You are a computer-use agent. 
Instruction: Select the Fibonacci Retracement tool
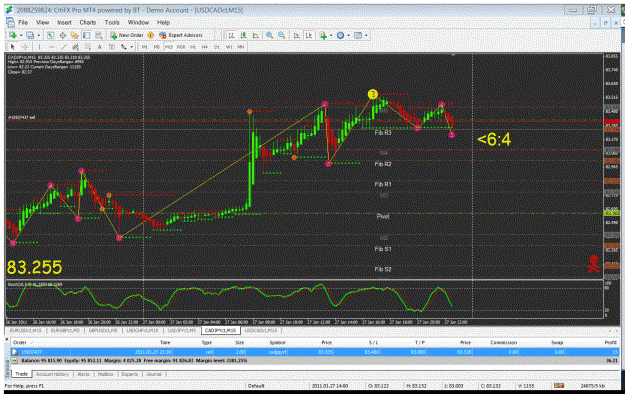(x=87, y=47)
